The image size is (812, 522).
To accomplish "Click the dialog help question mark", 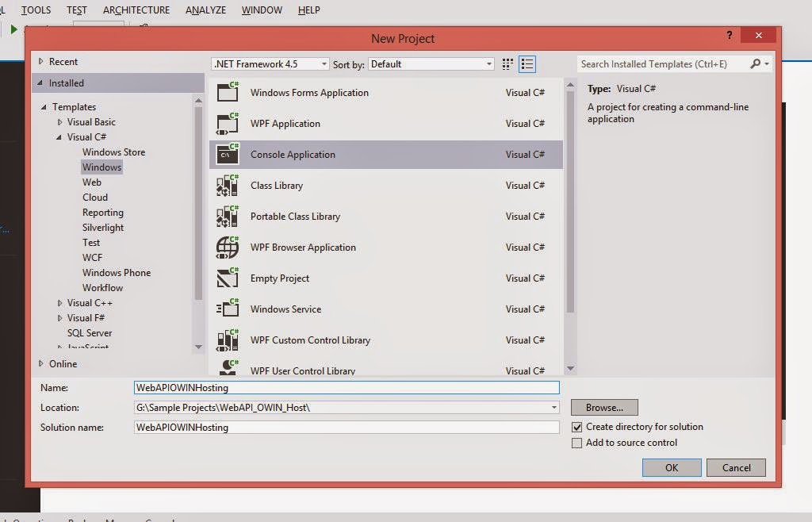I will click(730, 35).
